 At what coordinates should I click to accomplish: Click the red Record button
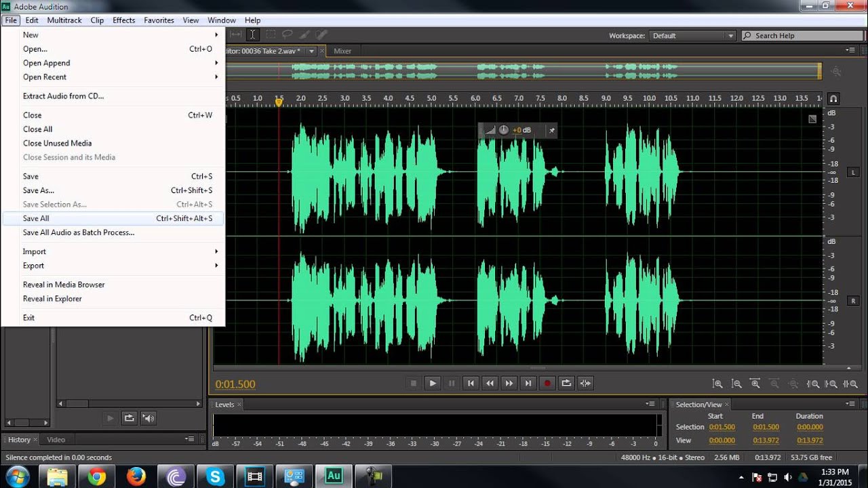(547, 383)
